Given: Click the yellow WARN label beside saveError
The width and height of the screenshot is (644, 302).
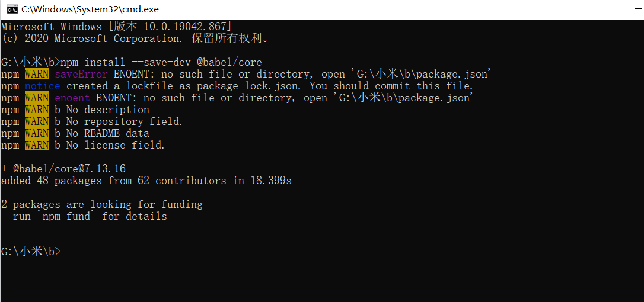Looking at the screenshot, I should [37, 74].
